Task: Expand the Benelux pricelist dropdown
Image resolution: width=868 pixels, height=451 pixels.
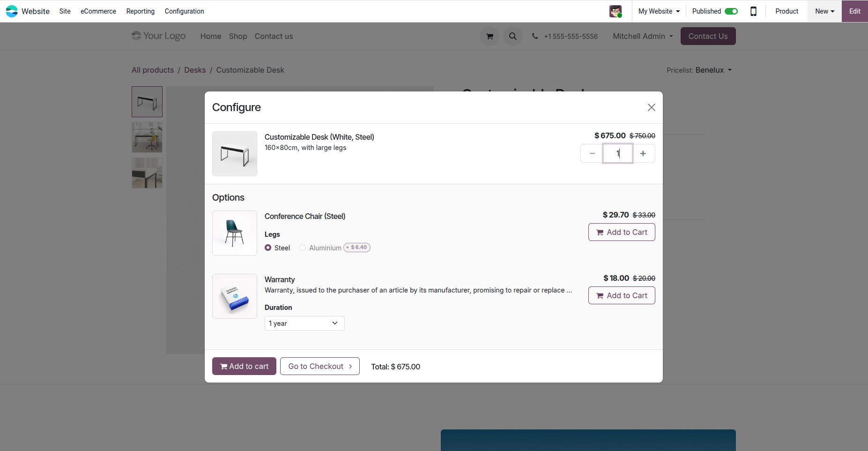Action: (x=713, y=70)
